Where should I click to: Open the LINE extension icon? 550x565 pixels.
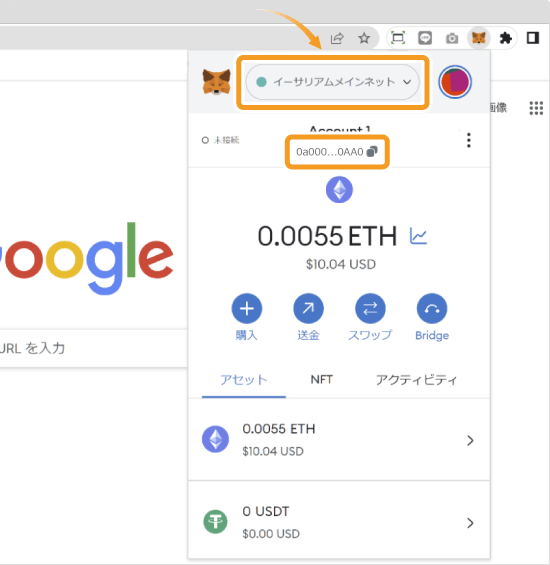click(x=425, y=38)
